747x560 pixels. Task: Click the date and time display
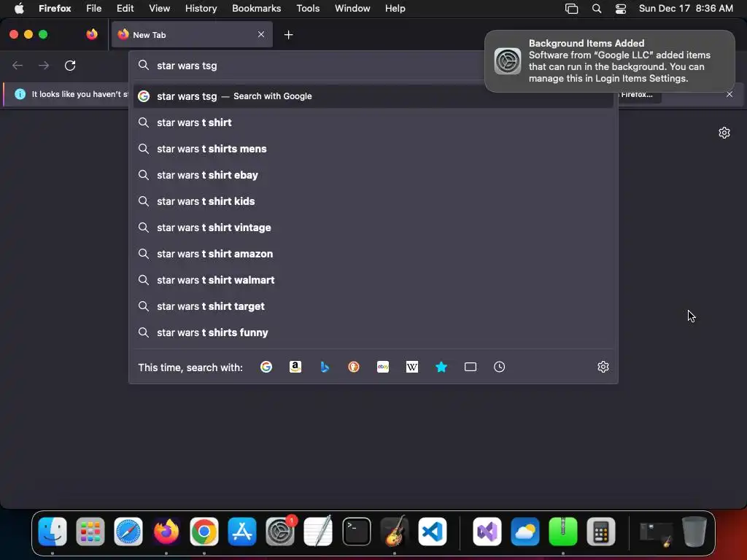pyautogui.click(x=686, y=8)
